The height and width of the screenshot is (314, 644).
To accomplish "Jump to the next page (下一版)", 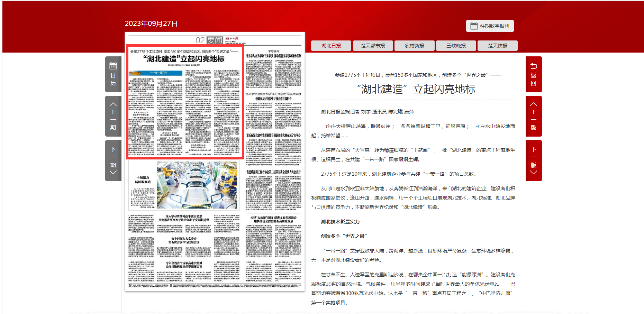I will pos(534,161).
